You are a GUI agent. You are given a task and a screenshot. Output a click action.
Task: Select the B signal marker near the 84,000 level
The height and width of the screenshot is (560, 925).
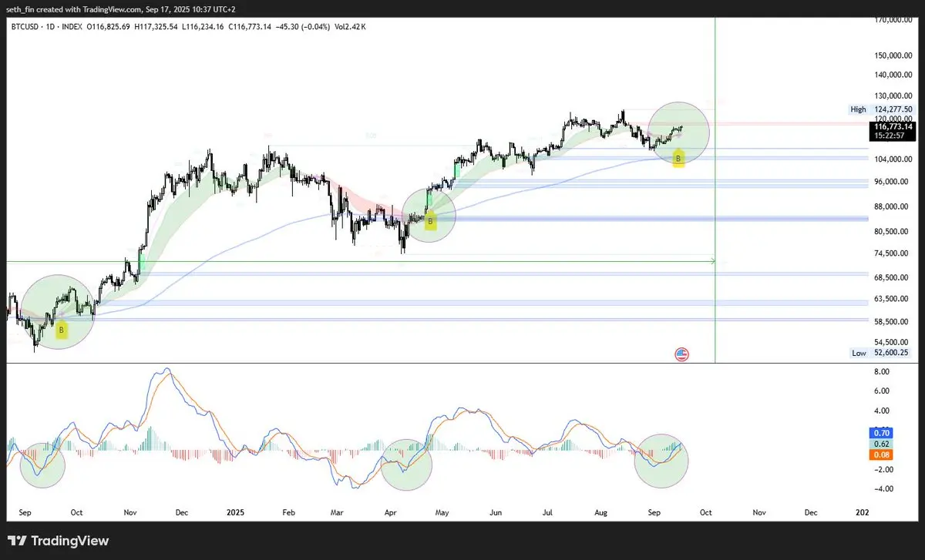[430, 223]
